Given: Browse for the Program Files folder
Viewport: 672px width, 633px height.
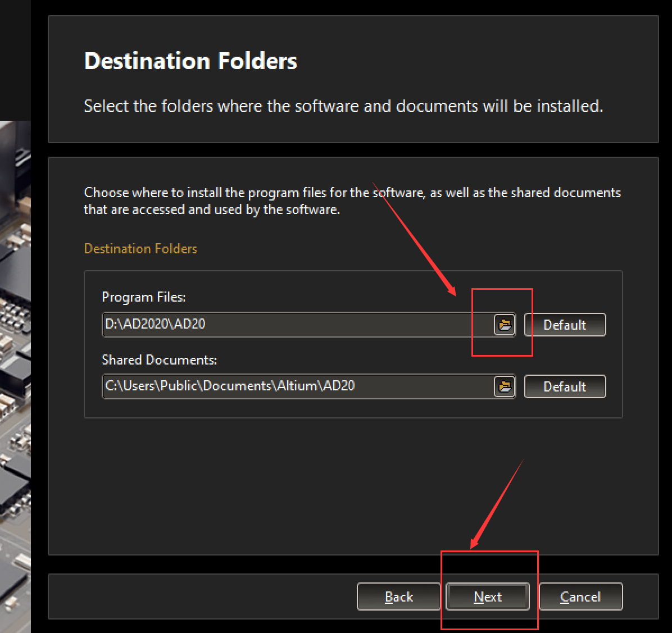Looking at the screenshot, I should [505, 325].
